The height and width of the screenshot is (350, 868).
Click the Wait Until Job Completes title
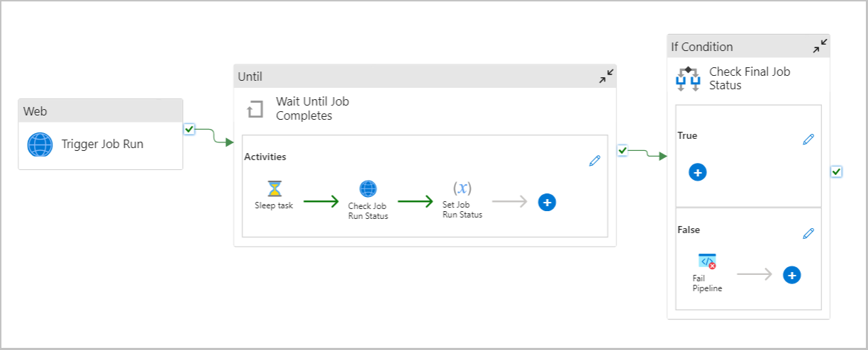(313, 108)
